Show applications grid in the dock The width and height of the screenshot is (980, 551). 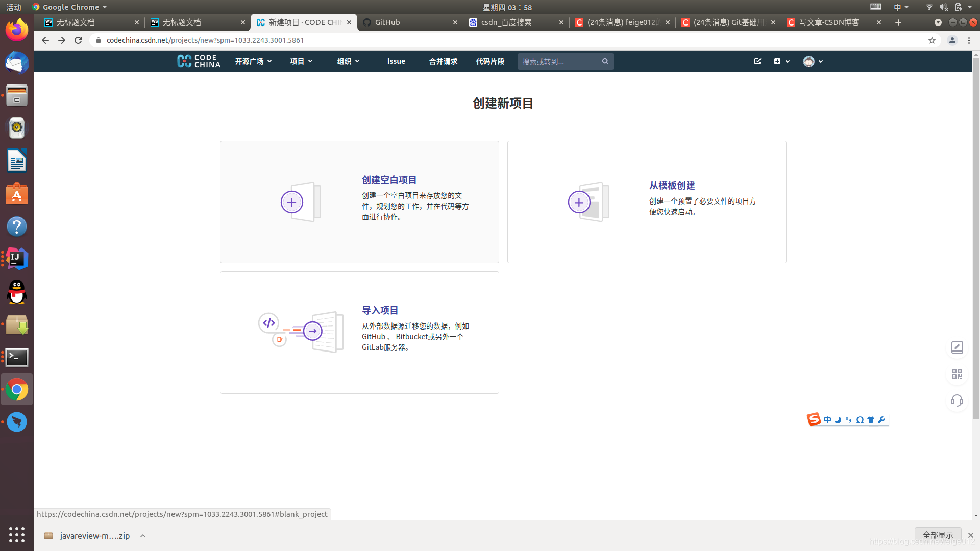17,534
